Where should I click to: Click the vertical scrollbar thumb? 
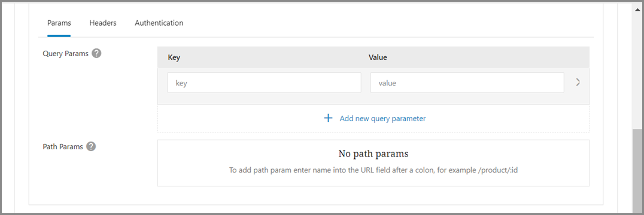click(x=638, y=171)
